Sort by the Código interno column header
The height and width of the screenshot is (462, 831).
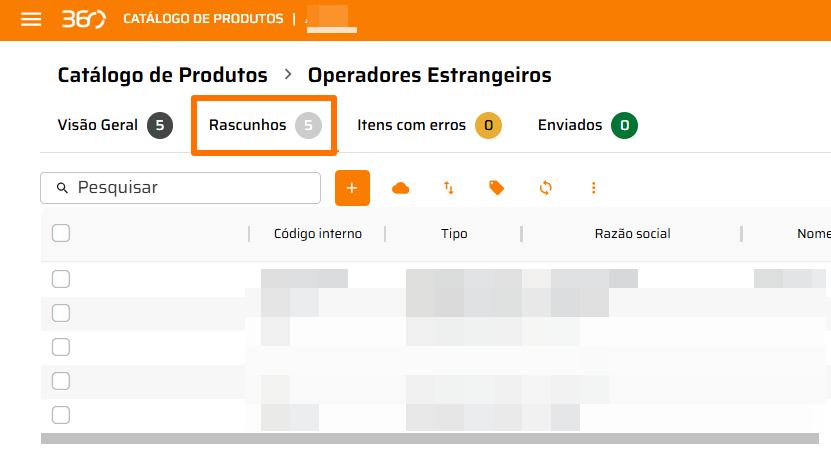tap(317, 234)
